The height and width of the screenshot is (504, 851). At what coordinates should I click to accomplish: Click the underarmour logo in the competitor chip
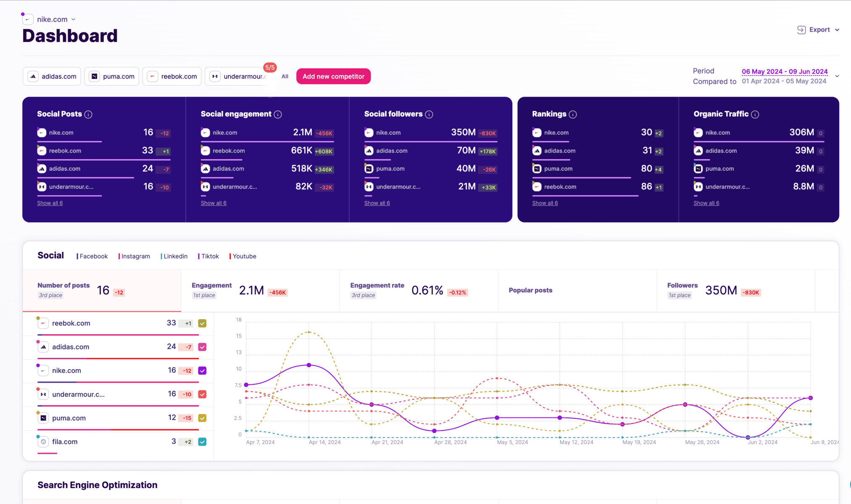[215, 76]
